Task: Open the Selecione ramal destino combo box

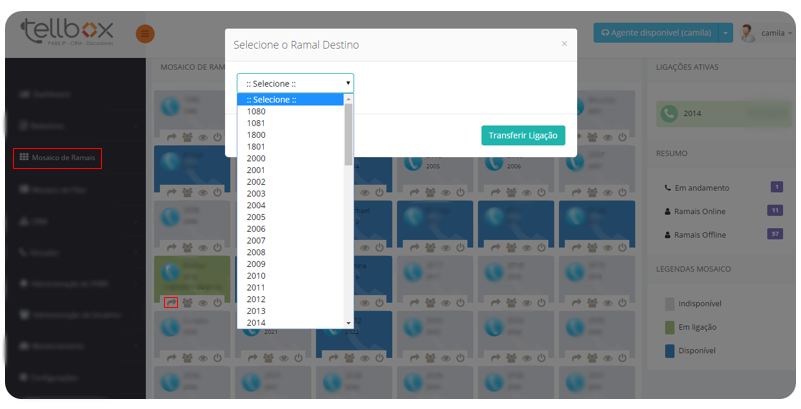Action: click(x=295, y=83)
